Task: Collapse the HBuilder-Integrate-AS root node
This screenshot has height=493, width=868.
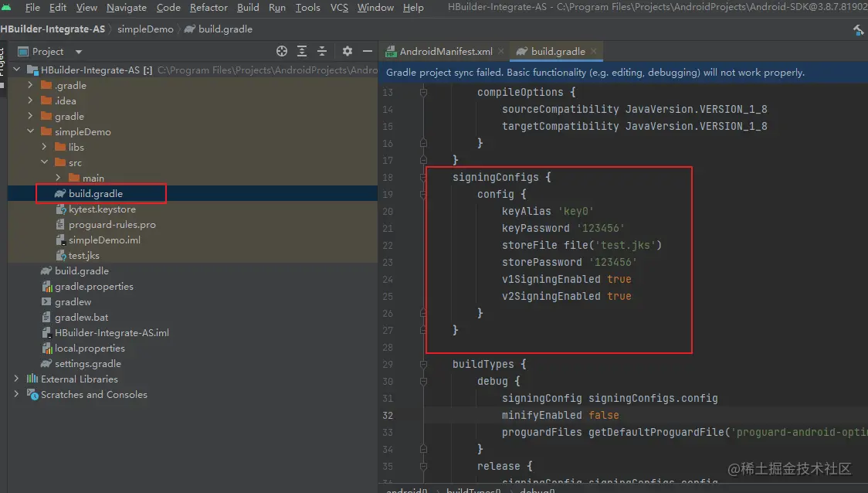Action: [x=17, y=70]
